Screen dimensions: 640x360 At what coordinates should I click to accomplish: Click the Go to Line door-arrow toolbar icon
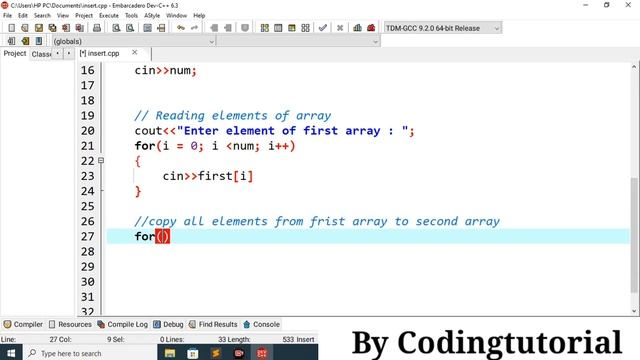pos(161,28)
